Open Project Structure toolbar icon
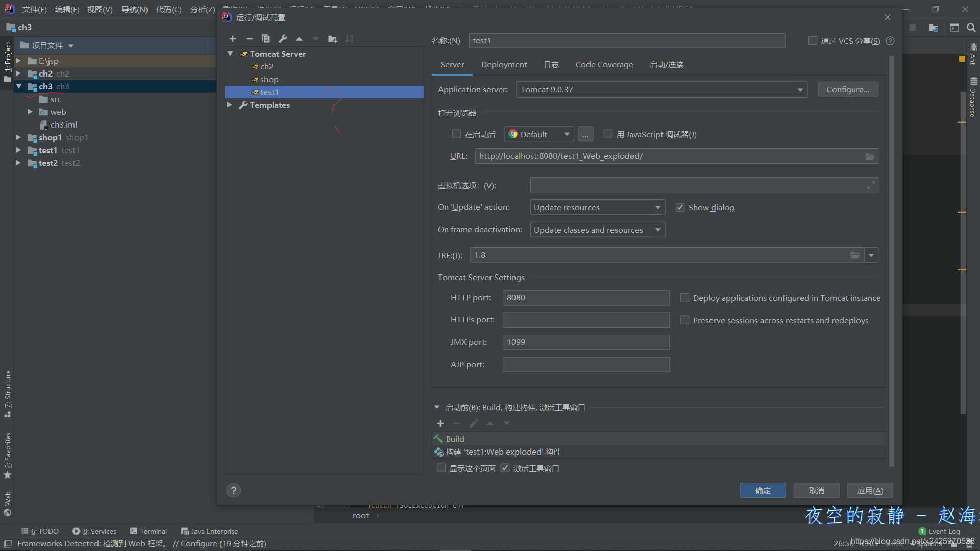Screen dimensions: 980x551 934,28
